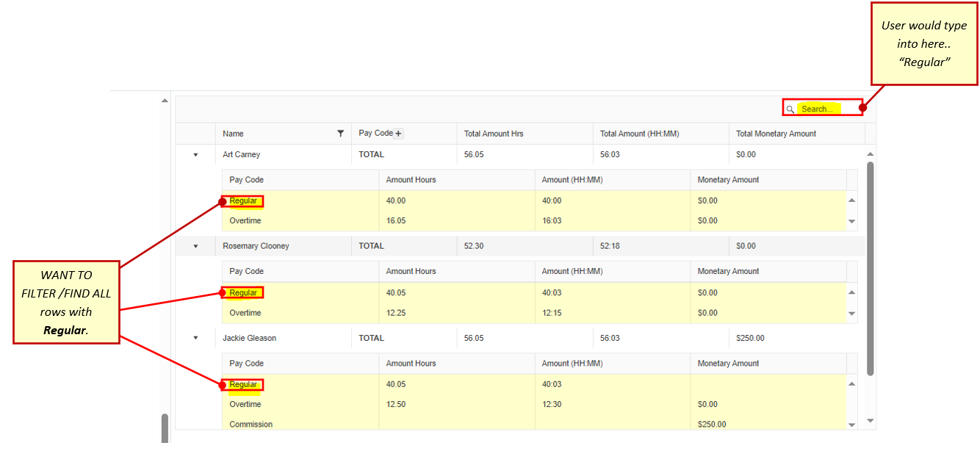Click the up scroll arrow in Art Carney's detail grid
The image size is (980, 451).
coord(851,199)
